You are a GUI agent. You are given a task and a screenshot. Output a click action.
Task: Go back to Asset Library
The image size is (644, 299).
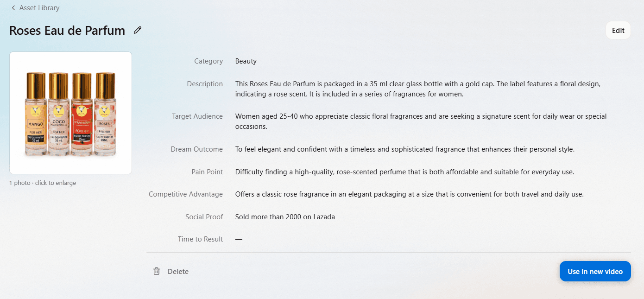pos(39,8)
